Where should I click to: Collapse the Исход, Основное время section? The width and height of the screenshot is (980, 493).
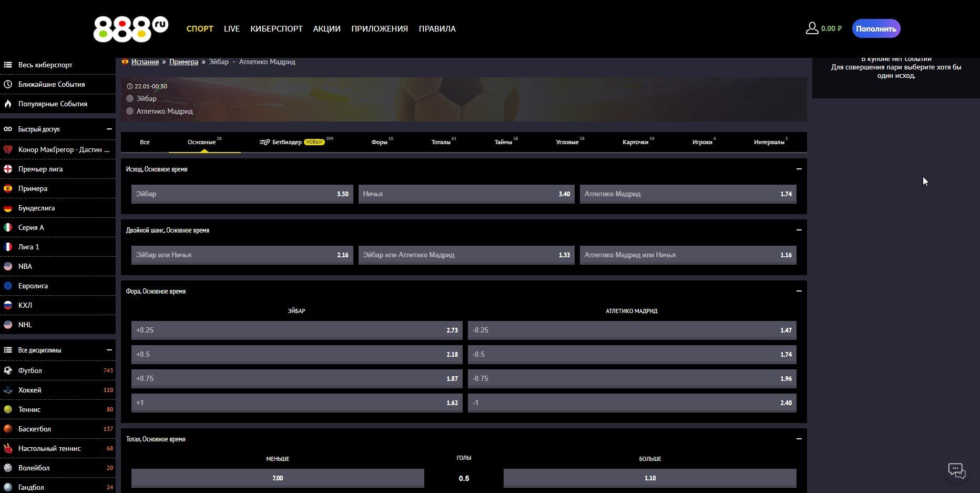pyautogui.click(x=799, y=169)
